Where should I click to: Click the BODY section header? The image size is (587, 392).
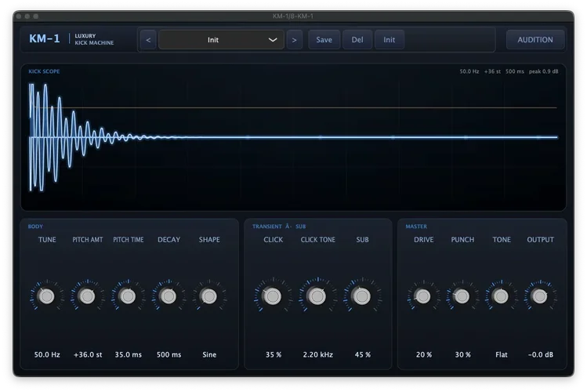[35, 226]
